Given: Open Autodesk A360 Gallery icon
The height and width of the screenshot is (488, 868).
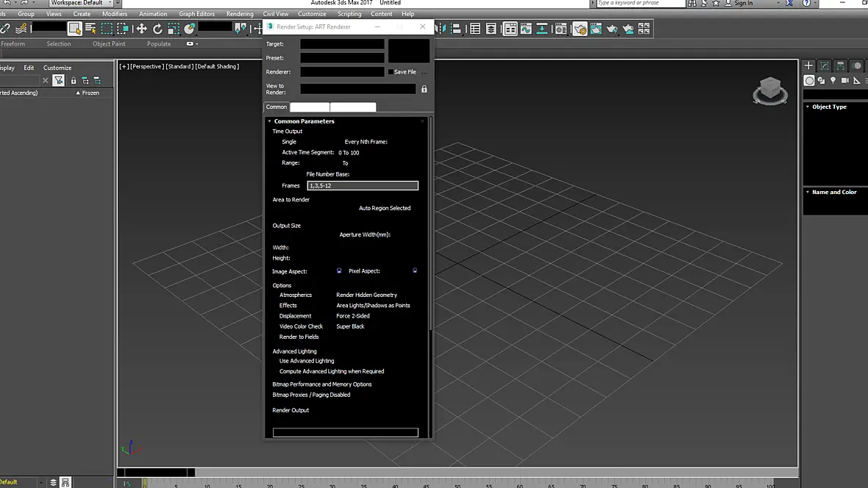Looking at the screenshot, I should (x=644, y=28).
